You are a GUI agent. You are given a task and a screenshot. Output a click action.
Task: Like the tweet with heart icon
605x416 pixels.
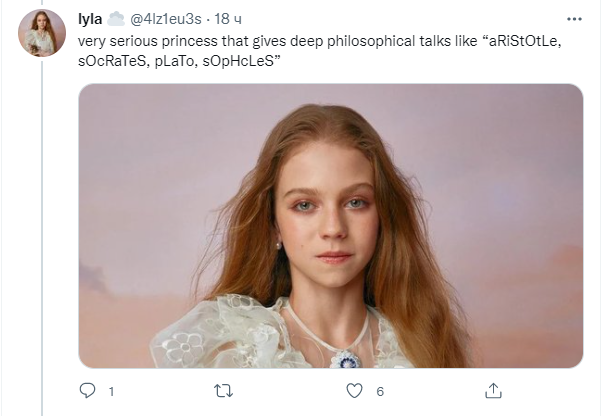tap(357, 390)
